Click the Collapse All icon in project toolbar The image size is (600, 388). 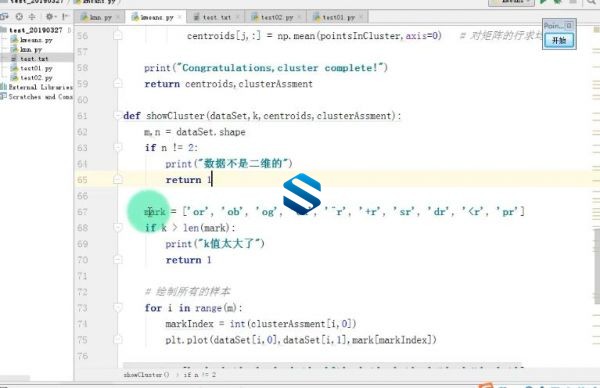(32, 17)
